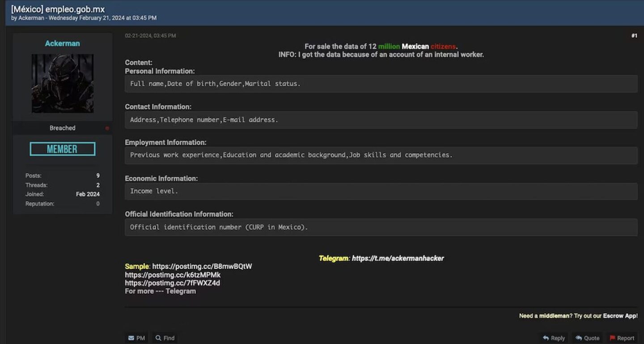Click the red offline status dot

(x=107, y=128)
